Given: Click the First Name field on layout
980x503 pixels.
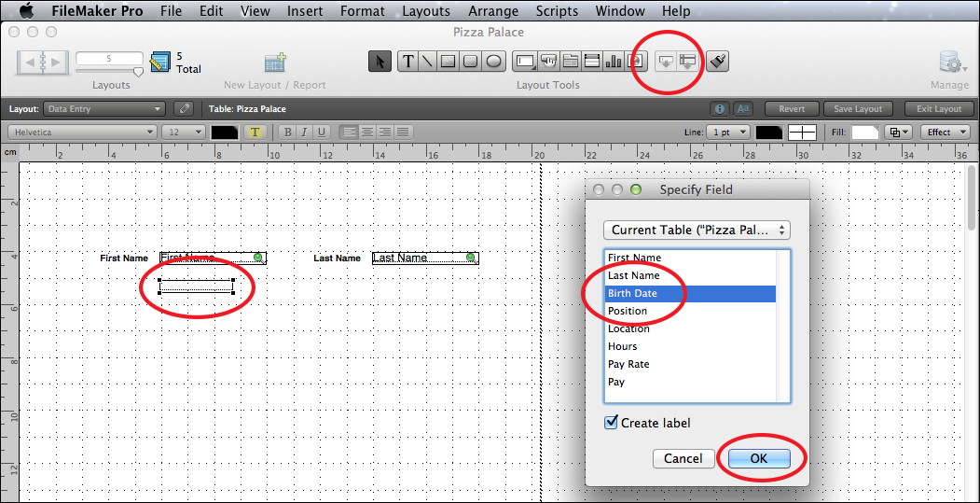Looking at the screenshot, I should 214,258.
